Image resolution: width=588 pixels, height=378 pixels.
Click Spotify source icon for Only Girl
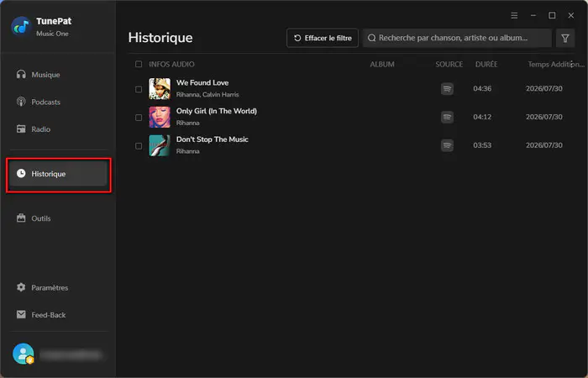coord(447,117)
